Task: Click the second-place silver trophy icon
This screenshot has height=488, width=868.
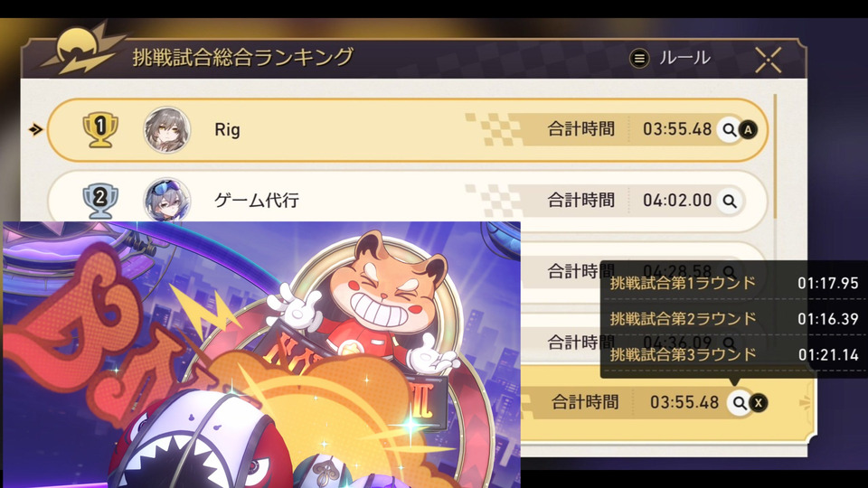Action: (x=100, y=201)
